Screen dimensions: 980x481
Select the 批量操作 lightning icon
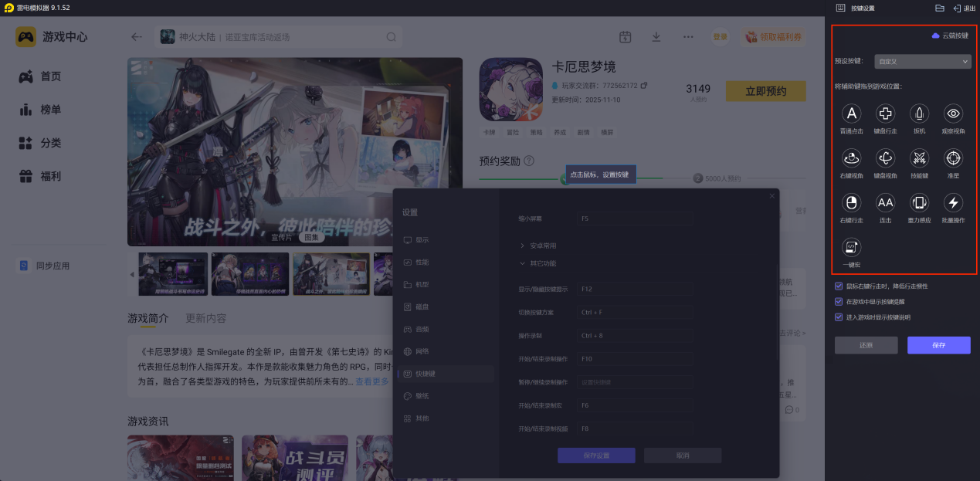coord(954,203)
